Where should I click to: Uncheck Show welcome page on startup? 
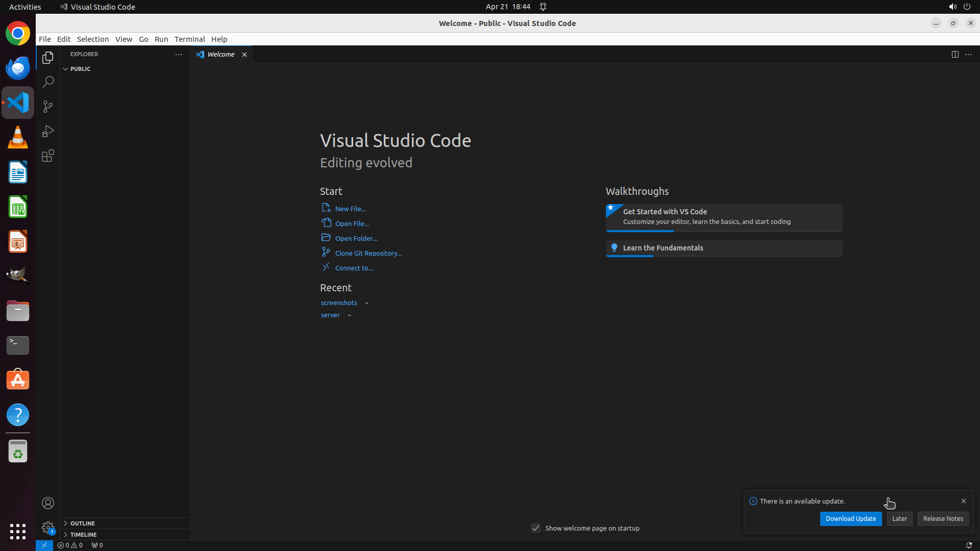tap(536, 528)
